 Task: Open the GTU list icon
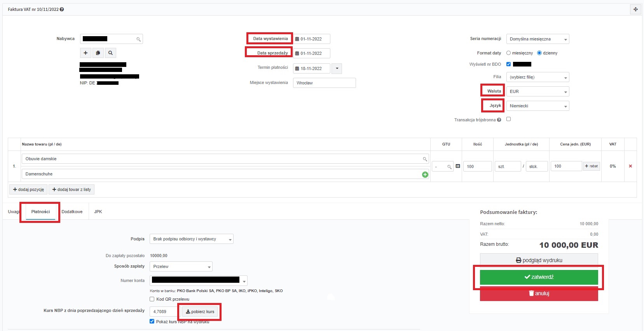458,166
